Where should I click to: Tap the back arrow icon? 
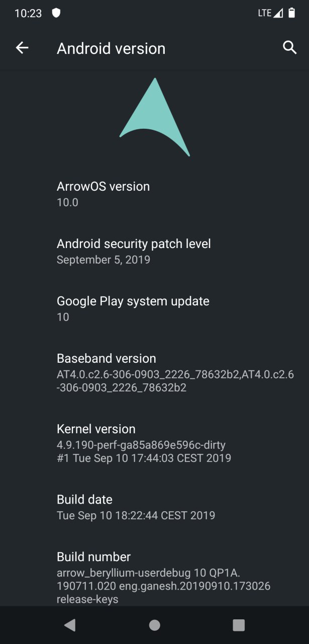(22, 48)
